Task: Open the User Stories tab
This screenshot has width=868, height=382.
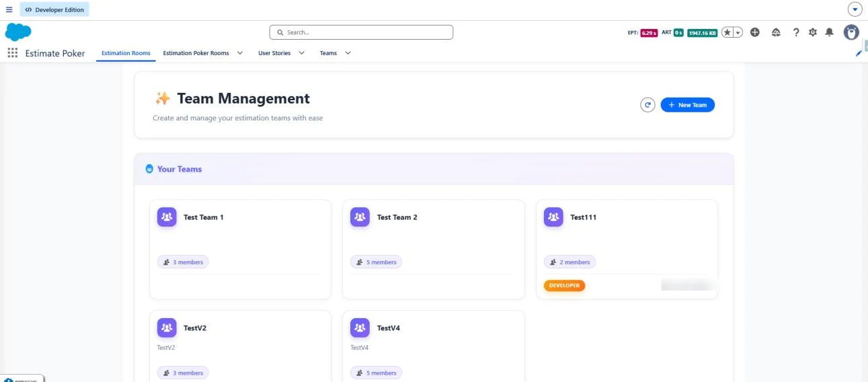Action: point(274,53)
